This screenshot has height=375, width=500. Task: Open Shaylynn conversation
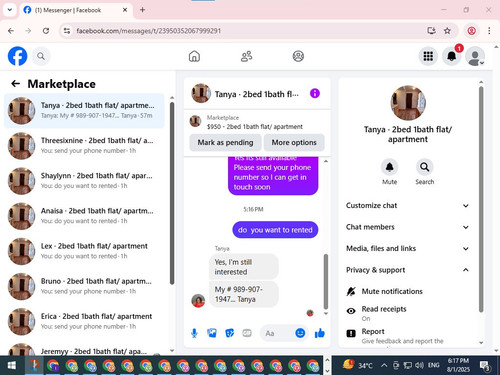tap(84, 181)
